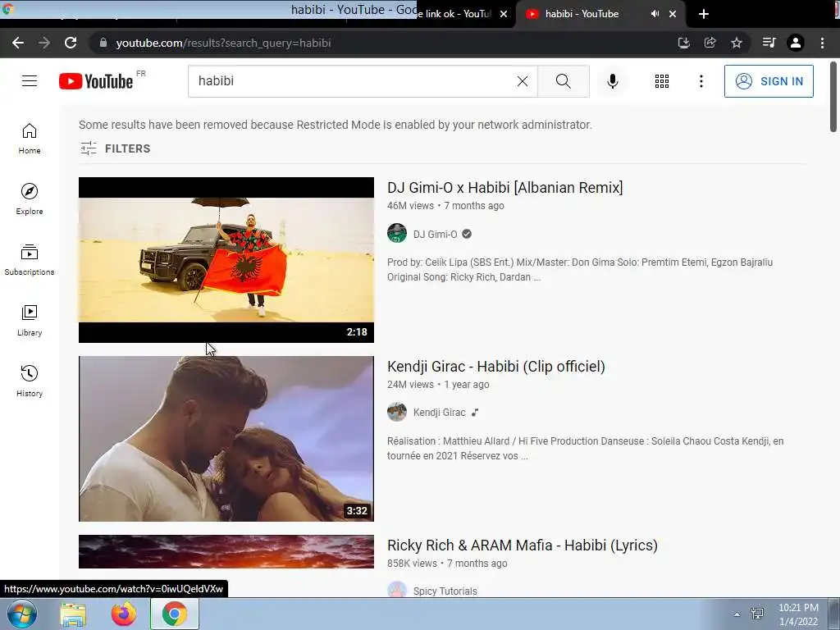This screenshot has height=630, width=840.
Task: Click the Kendji Girac channel name
Action: pos(440,413)
